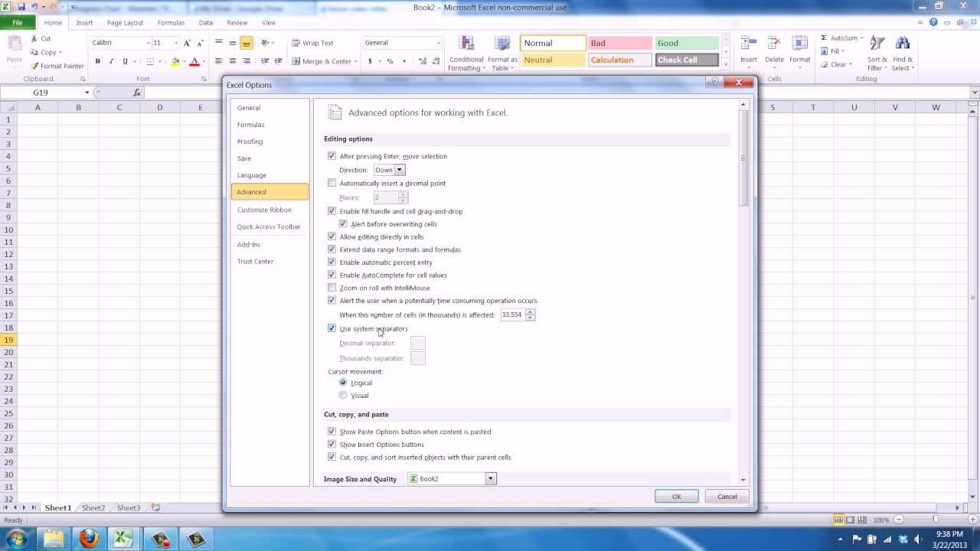Click the Cut scissors icon

34,38
